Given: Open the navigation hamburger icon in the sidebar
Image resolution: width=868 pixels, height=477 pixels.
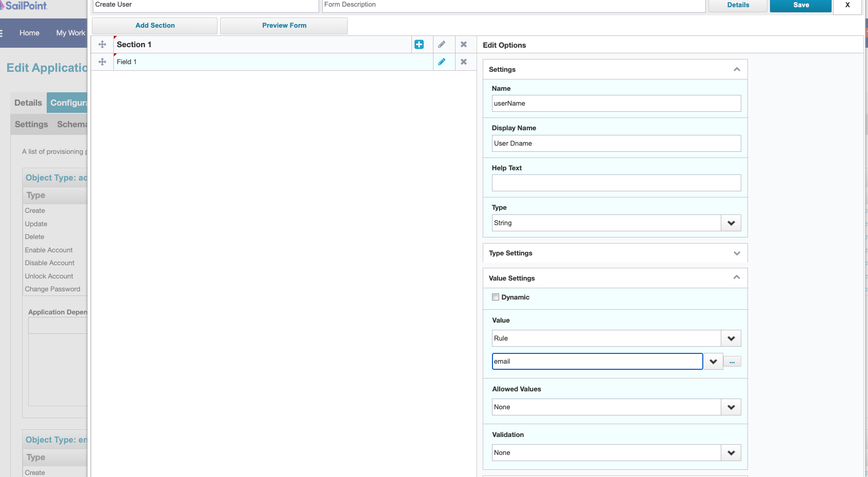Looking at the screenshot, I should point(2,33).
